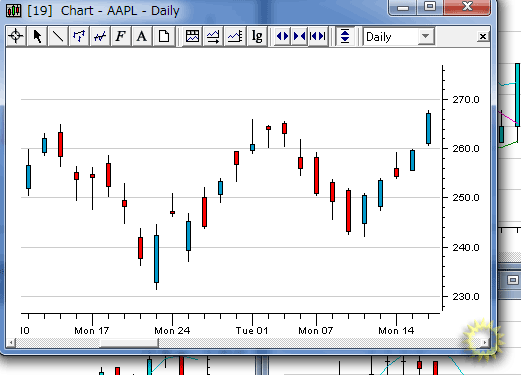The width and height of the screenshot is (521, 375).
Task: Open the chart grid settings icon
Action: coord(192,36)
